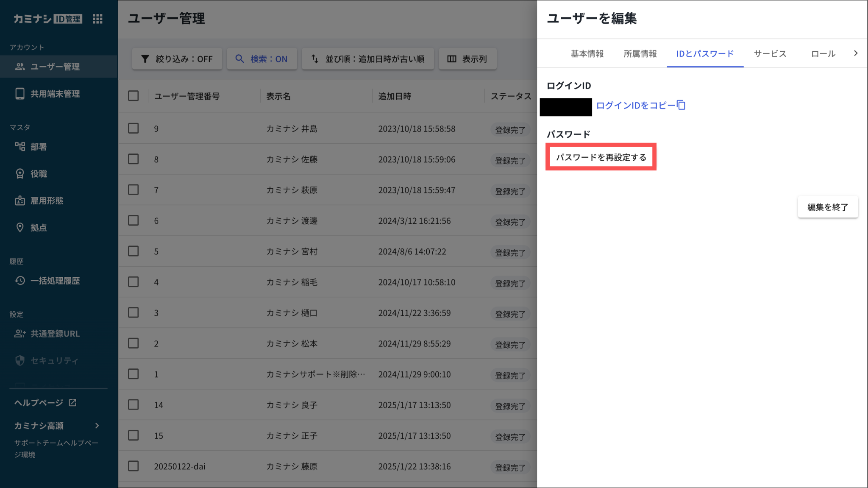Check the row for カミナシ 藤原
Viewport: 868px width, 488px height.
(134, 466)
